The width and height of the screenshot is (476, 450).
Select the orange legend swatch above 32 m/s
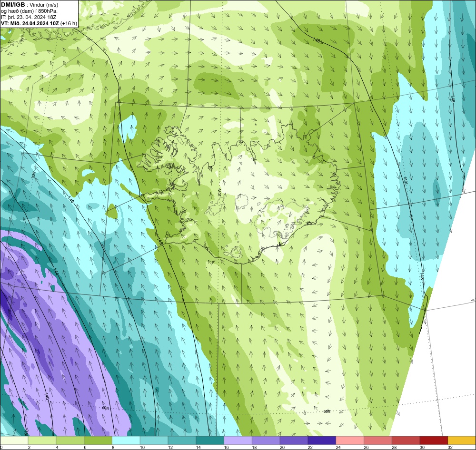pos(462,440)
